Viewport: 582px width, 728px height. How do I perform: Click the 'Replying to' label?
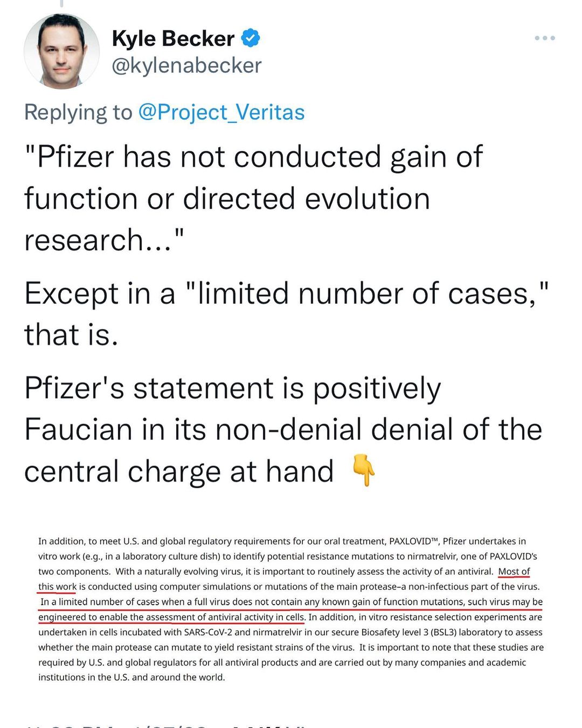[x=78, y=112]
